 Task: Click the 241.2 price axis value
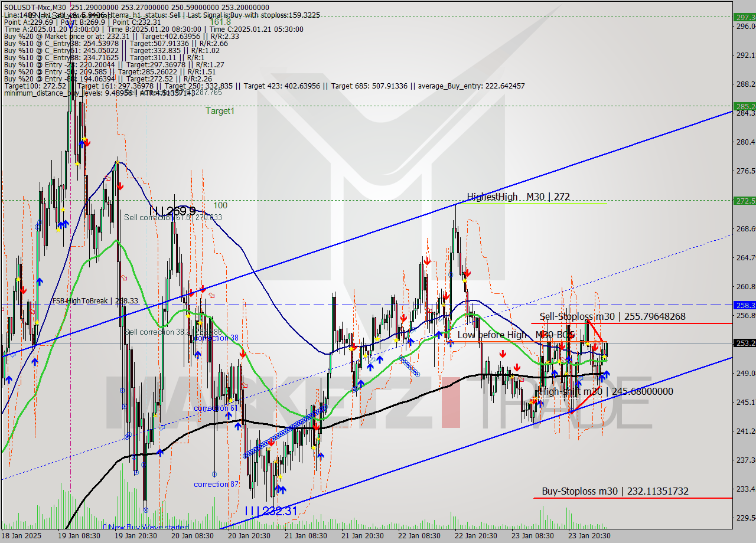click(x=745, y=431)
